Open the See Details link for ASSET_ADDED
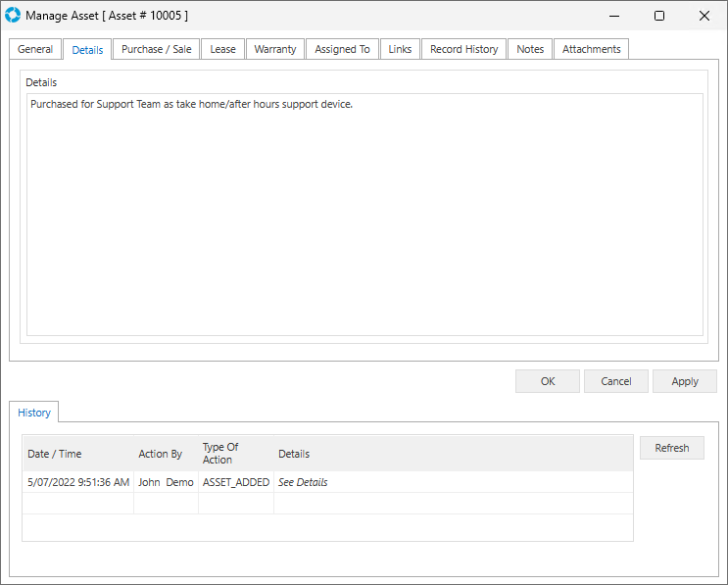 click(303, 482)
